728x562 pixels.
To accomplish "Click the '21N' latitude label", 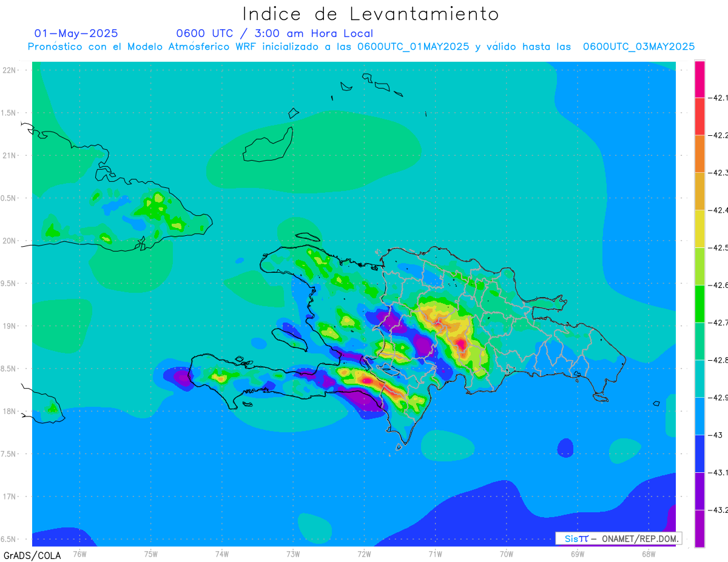I will pos(9,156).
